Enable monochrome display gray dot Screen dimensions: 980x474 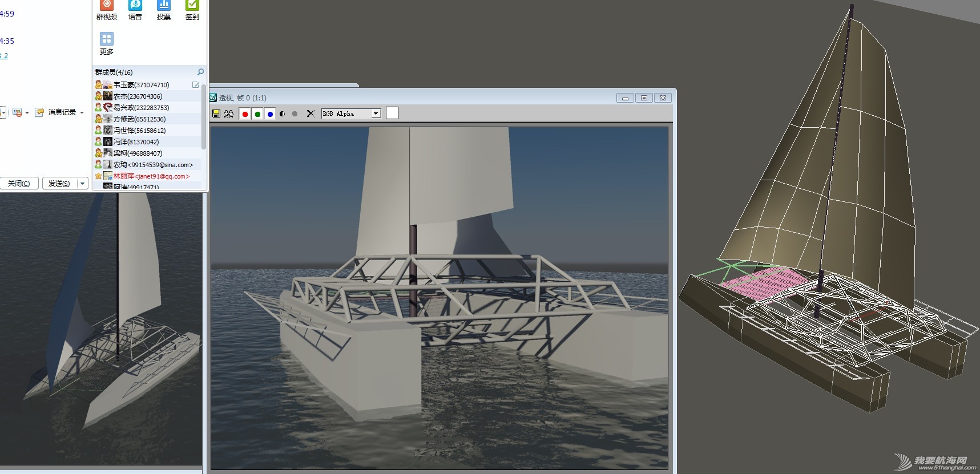295,114
